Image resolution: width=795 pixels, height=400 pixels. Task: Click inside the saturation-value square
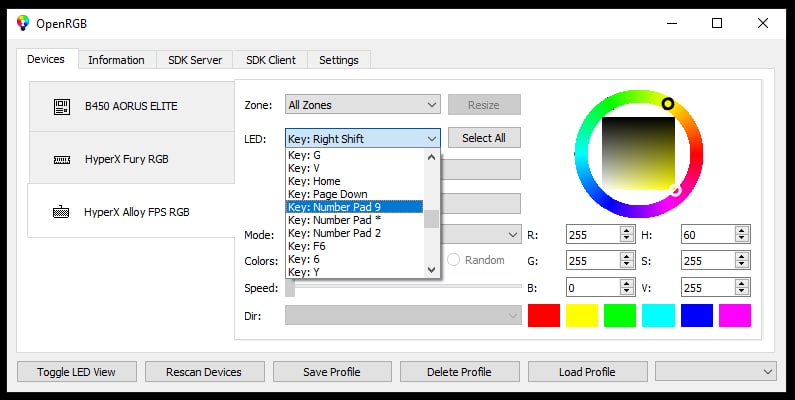638,154
